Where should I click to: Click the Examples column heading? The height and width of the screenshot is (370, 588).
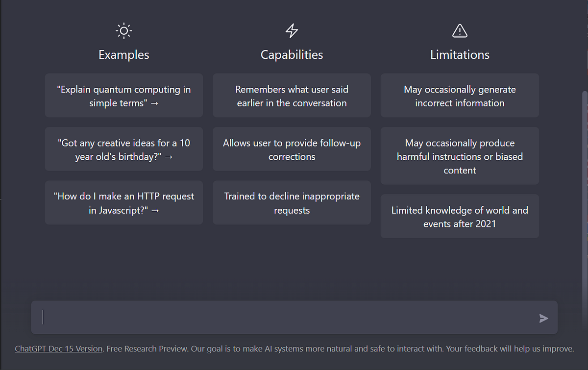click(x=124, y=54)
